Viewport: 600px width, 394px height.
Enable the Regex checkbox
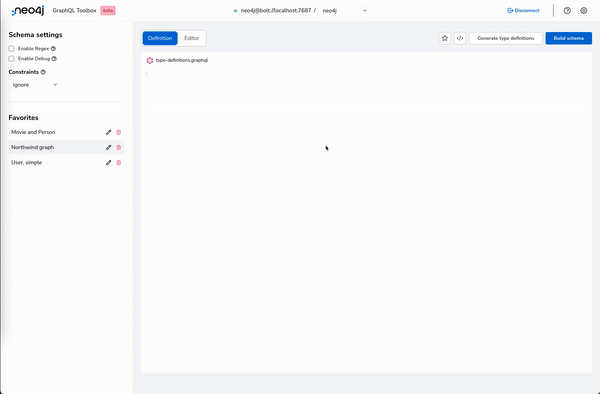click(11, 49)
